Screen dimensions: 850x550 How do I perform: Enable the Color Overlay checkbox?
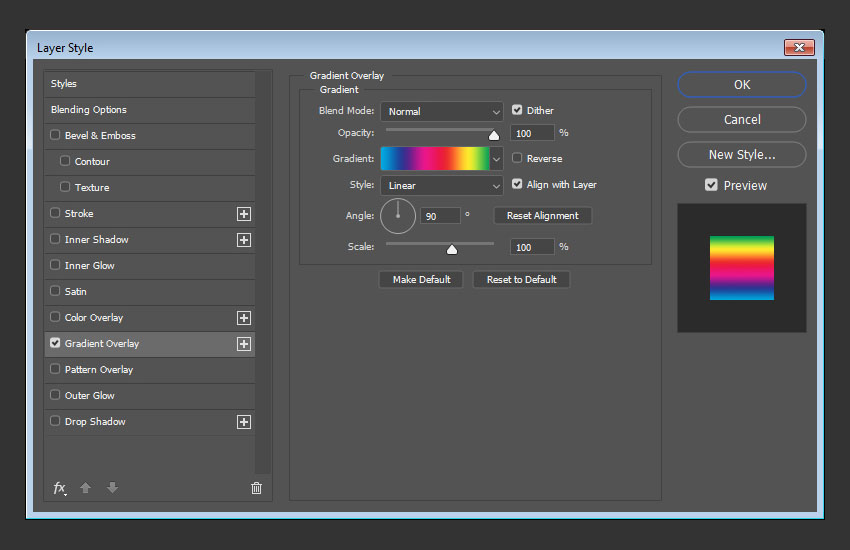tap(55, 316)
